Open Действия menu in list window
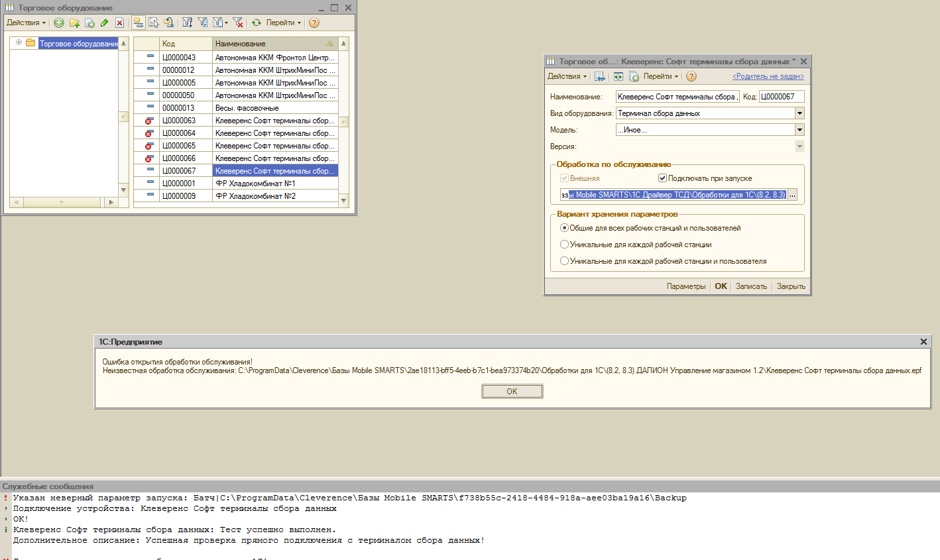This screenshot has width=940, height=560. click(x=27, y=23)
